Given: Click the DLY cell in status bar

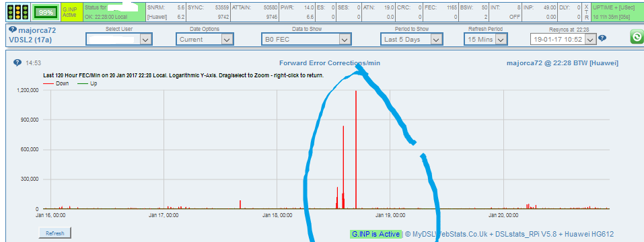Looking at the screenshot, I should pos(571,12).
